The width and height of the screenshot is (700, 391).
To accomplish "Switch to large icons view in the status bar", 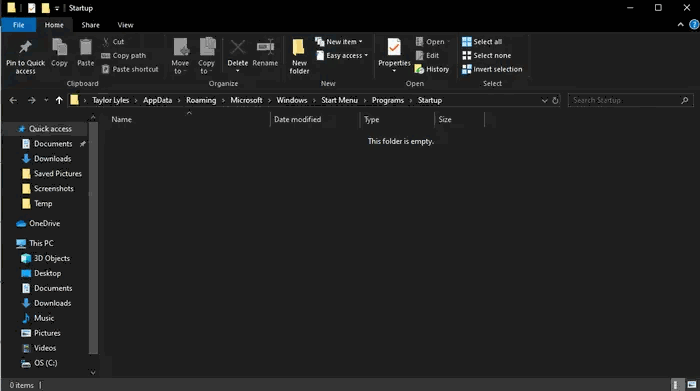I will [692, 385].
